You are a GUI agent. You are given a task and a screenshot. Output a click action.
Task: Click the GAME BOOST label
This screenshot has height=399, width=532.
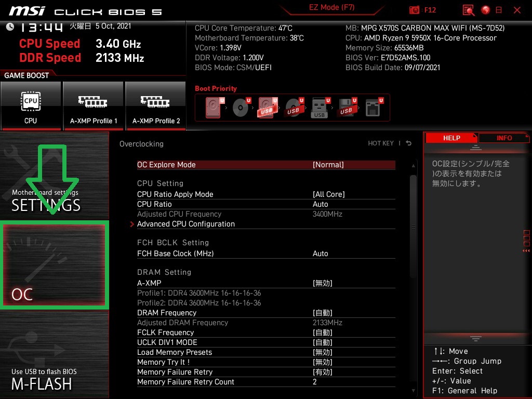26,75
